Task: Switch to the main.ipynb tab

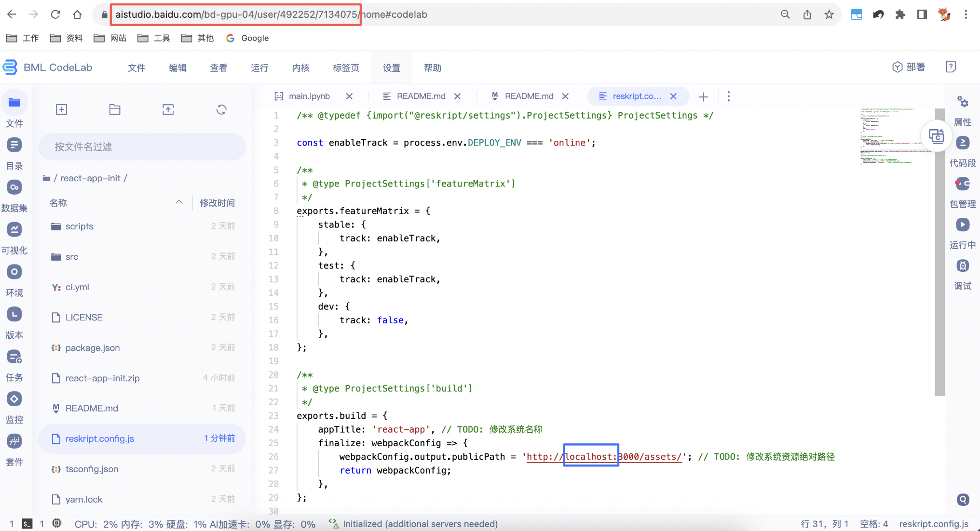Action: pos(309,96)
